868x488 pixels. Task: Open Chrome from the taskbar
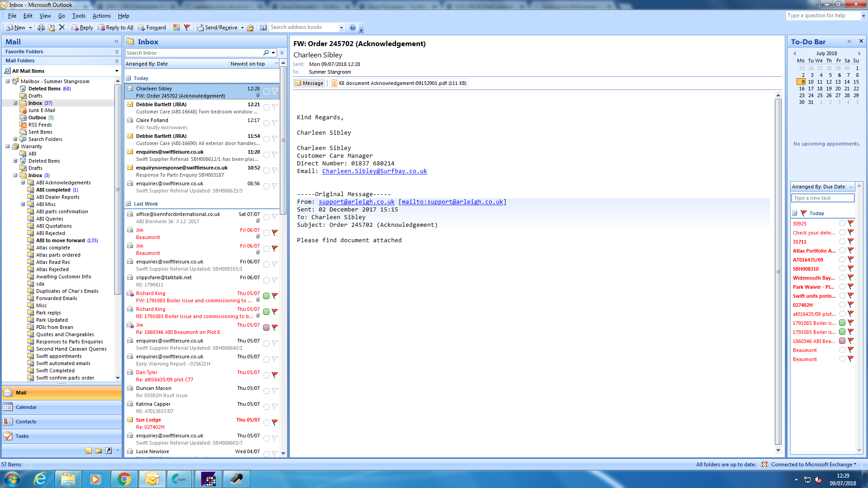tap(124, 479)
